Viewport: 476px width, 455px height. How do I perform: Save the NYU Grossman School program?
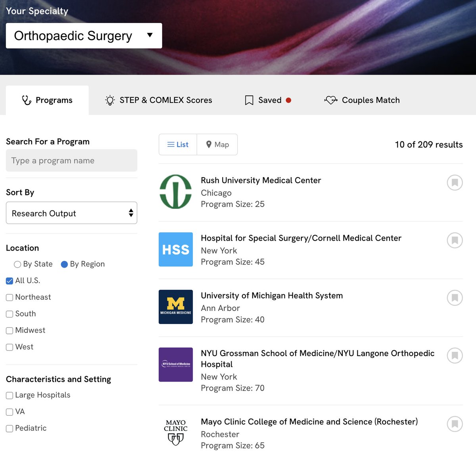coord(455,356)
